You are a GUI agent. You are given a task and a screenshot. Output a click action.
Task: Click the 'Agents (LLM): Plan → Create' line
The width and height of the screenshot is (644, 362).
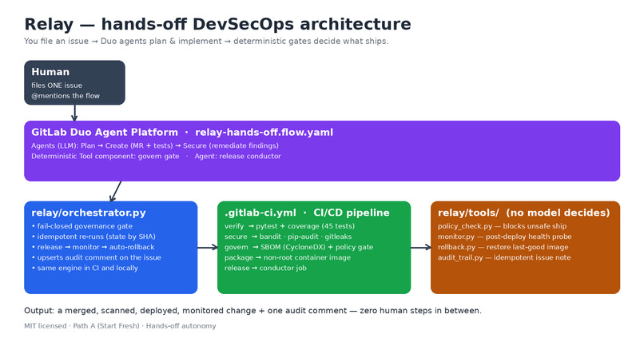[155, 146]
